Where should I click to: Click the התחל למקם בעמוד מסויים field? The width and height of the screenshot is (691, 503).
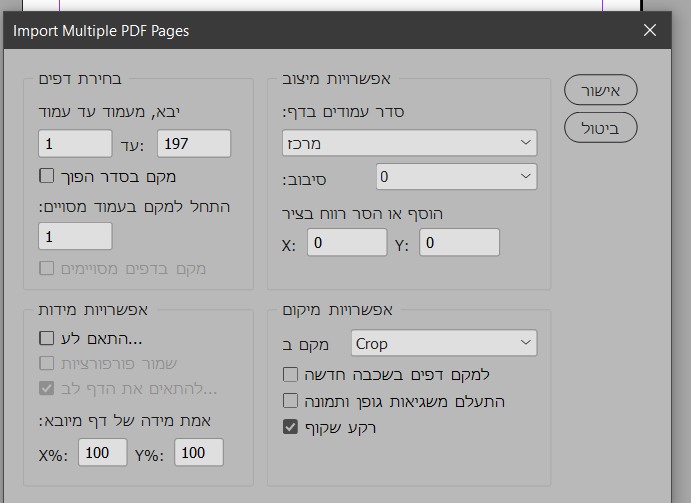point(75,236)
